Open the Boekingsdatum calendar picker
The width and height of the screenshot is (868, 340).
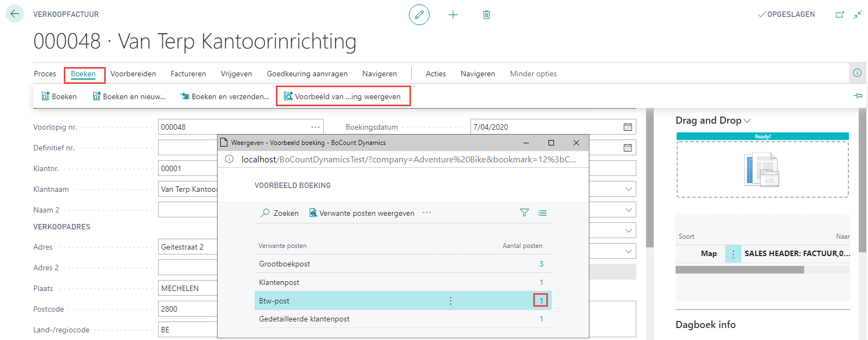click(628, 127)
